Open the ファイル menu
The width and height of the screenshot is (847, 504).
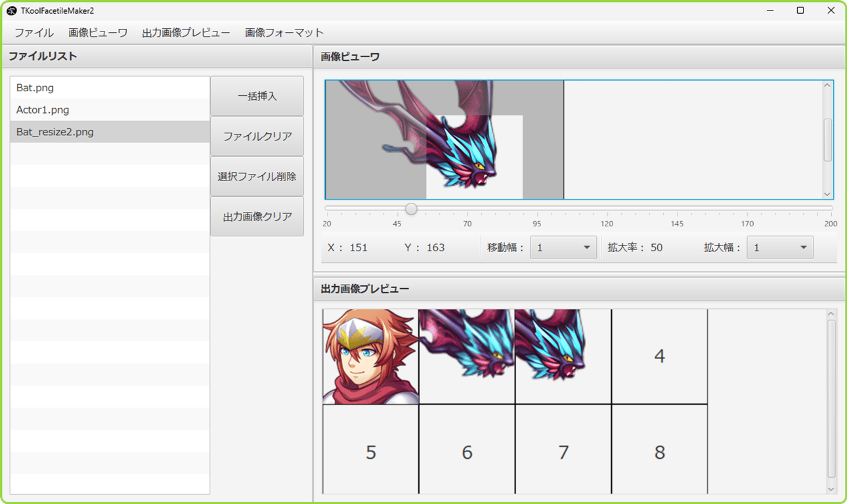pos(33,32)
